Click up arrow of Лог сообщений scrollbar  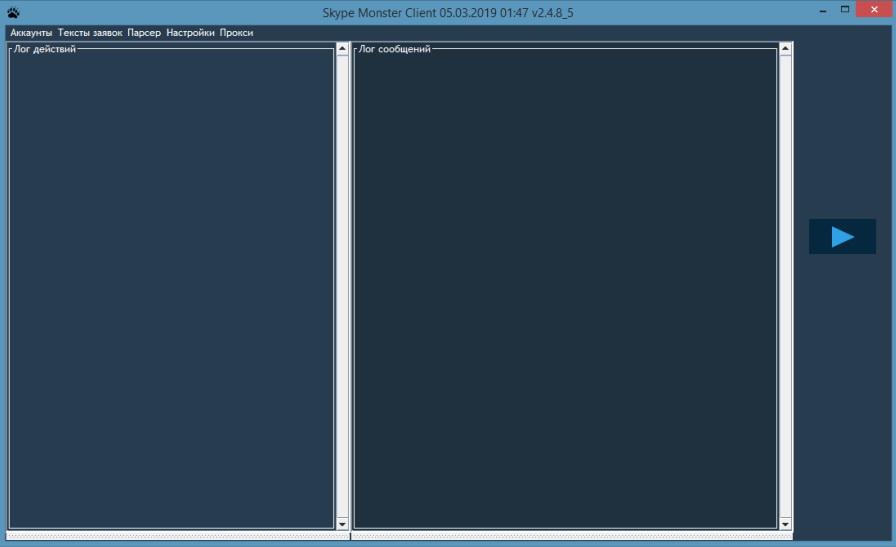pos(785,49)
